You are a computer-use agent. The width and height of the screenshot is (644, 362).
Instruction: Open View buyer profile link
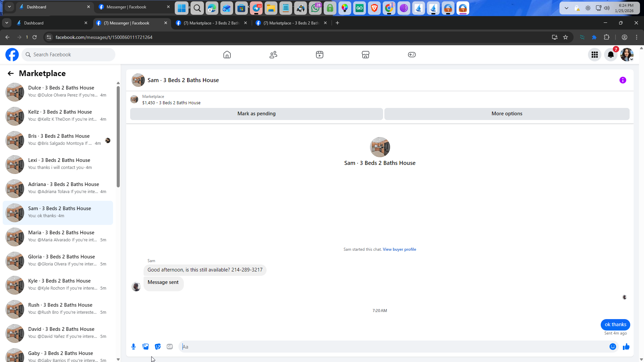pyautogui.click(x=399, y=249)
